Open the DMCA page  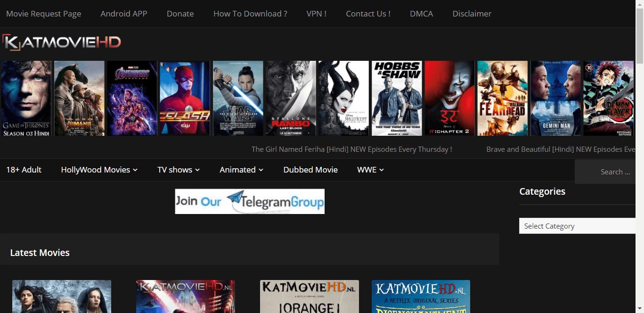pyautogui.click(x=421, y=14)
